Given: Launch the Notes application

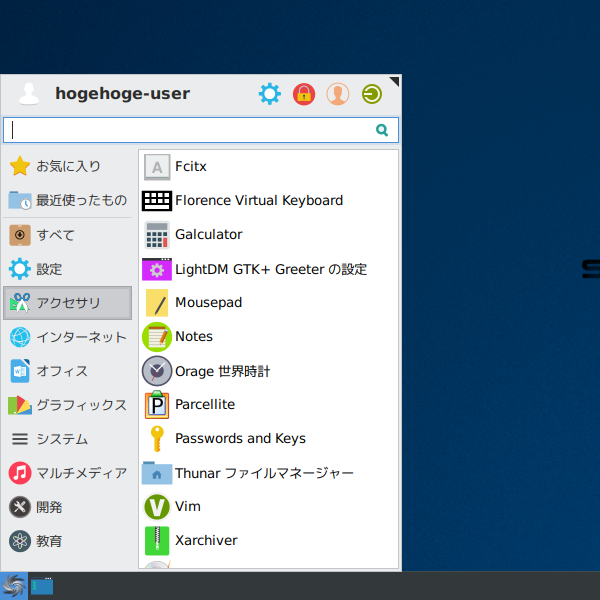Looking at the screenshot, I should pyautogui.click(x=268, y=337).
